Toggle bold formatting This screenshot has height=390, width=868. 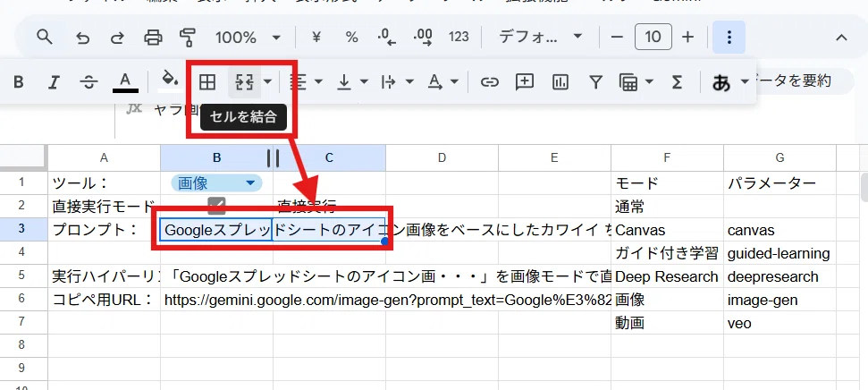click(19, 82)
